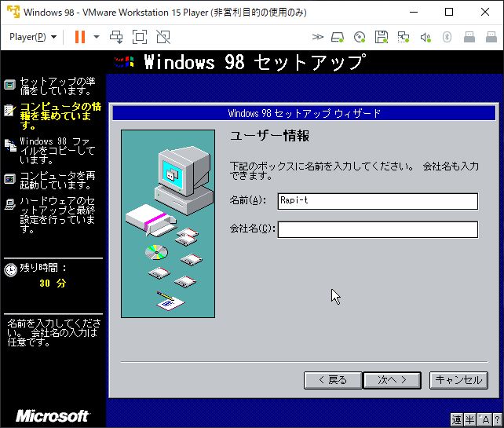Click the キャンセル cancel button

458,380
